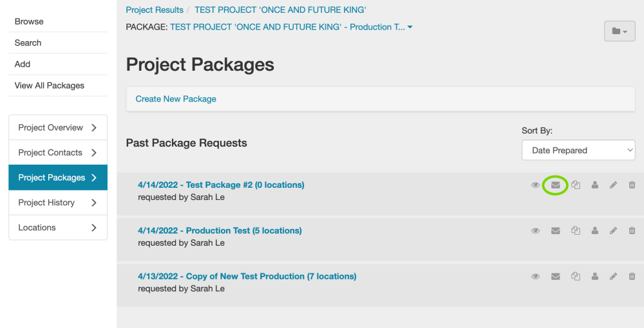This screenshot has width=644, height=328.
Task: Email the Copy of New Test Production package
Action: coord(555,277)
